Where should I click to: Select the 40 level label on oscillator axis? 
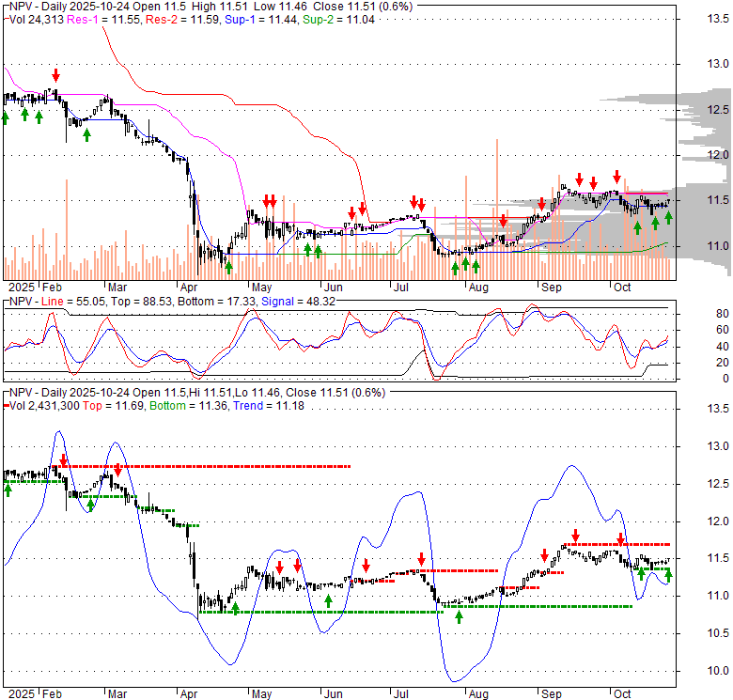pos(723,347)
